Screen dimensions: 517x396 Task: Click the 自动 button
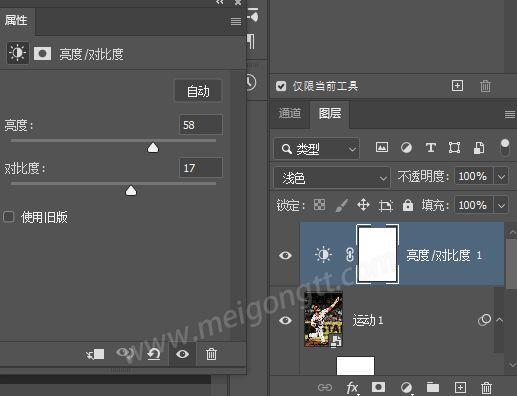click(x=198, y=91)
